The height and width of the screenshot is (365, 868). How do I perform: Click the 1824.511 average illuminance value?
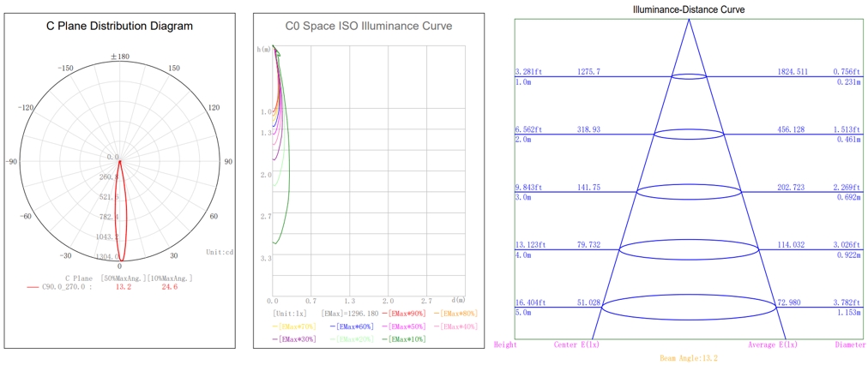792,72
